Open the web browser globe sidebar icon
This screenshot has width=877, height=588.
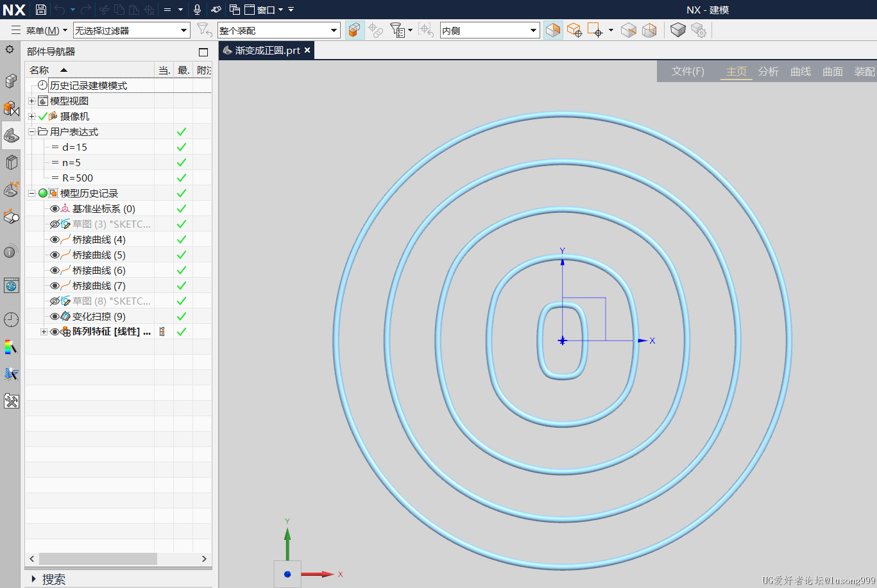[x=11, y=285]
